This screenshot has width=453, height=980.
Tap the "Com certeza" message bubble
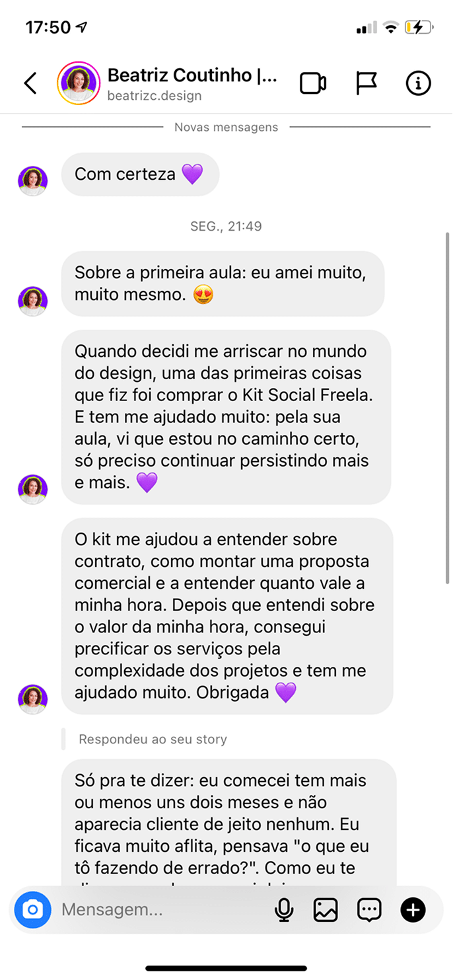tap(140, 174)
